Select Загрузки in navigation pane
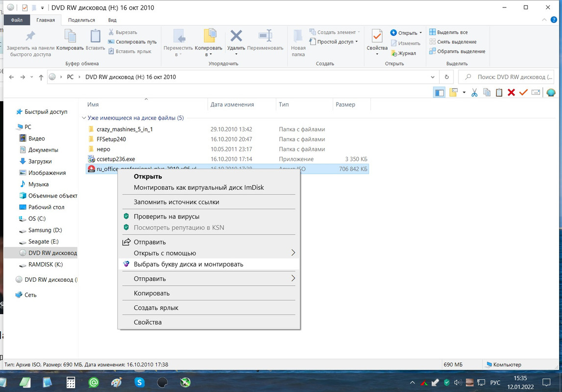Screen dimensions: 562x392 40,161
